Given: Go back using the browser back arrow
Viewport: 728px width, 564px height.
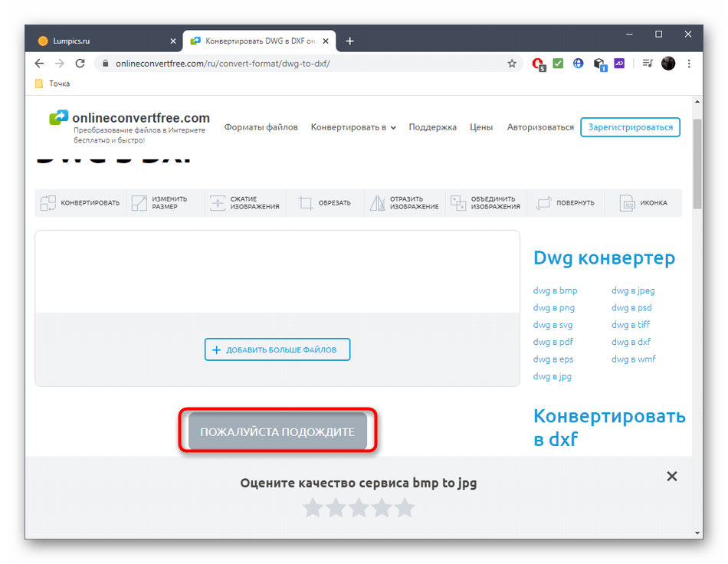Looking at the screenshot, I should [39, 64].
